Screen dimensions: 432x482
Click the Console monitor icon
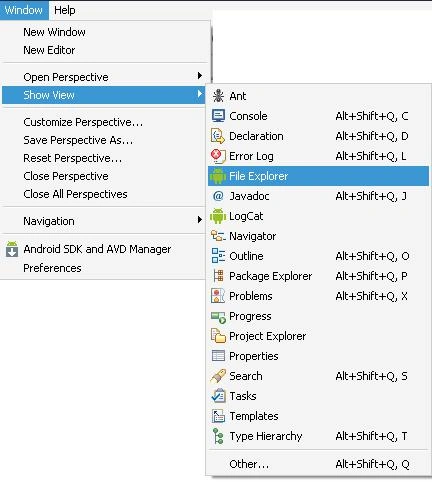tap(218, 116)
